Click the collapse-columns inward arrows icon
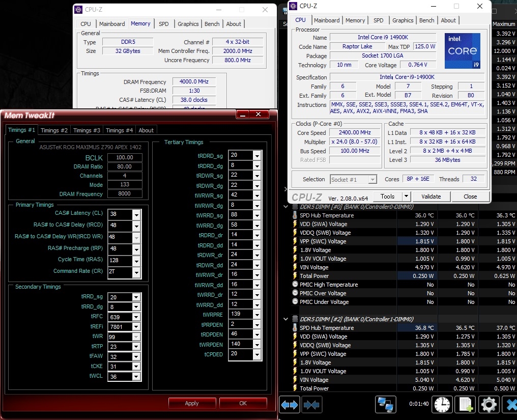This screenshot has width=517, height=420. pos(311,405)
